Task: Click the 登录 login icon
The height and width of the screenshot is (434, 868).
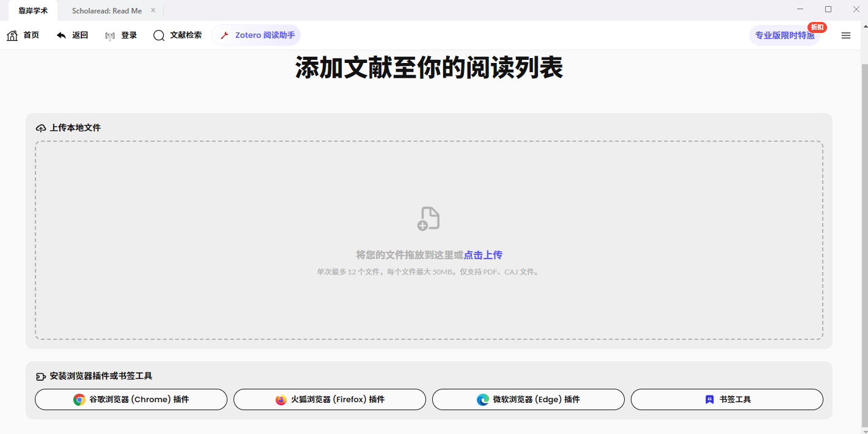Action: [x=110, y=35]
